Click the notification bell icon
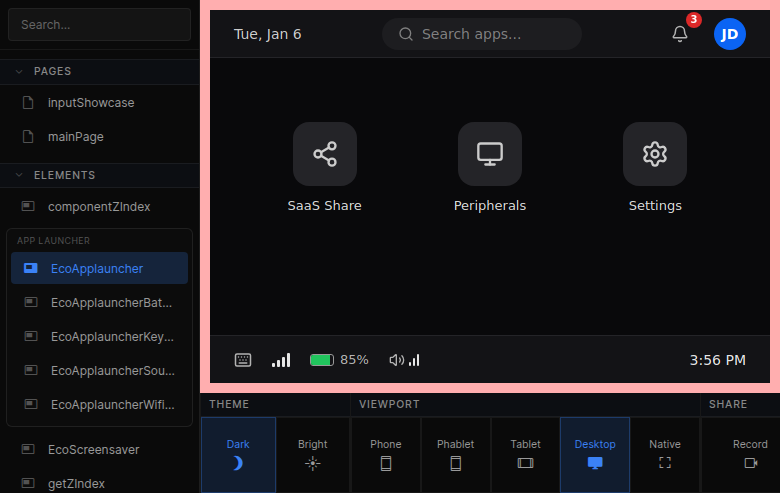This screenshot has width=780, height=493. coord(680,34)
